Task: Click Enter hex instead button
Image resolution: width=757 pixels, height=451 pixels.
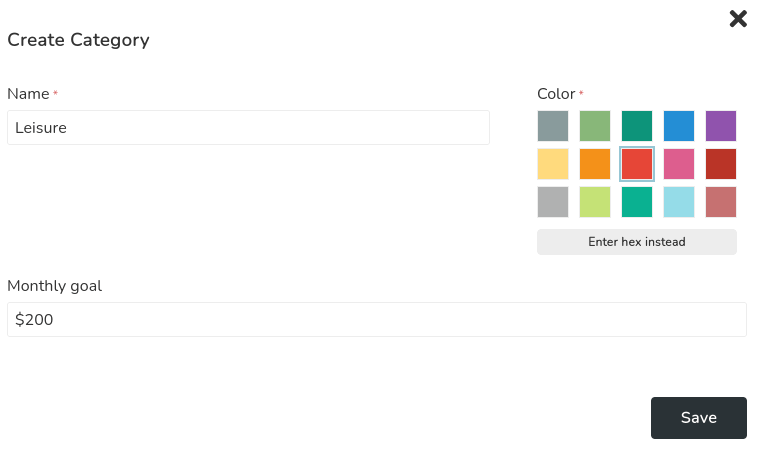Action: tap(637, 242)
